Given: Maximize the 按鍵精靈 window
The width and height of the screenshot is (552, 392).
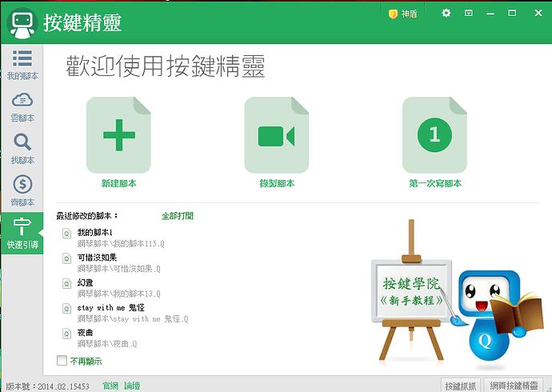Looking at the screenshot, I should [x=512, y=13].
